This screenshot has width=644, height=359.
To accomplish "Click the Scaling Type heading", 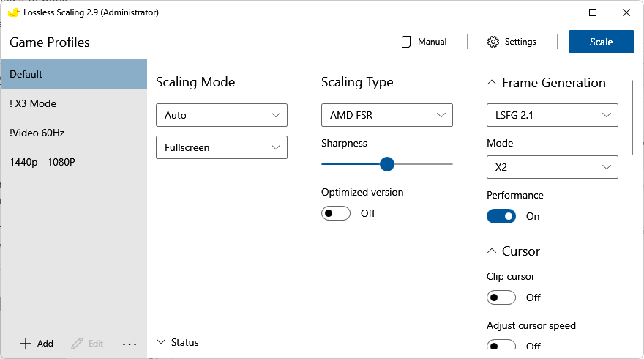I will pyautogui.click(x=357, y=82).
